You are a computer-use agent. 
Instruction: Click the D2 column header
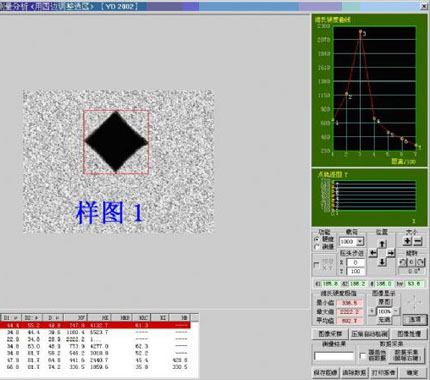(32, 318)
